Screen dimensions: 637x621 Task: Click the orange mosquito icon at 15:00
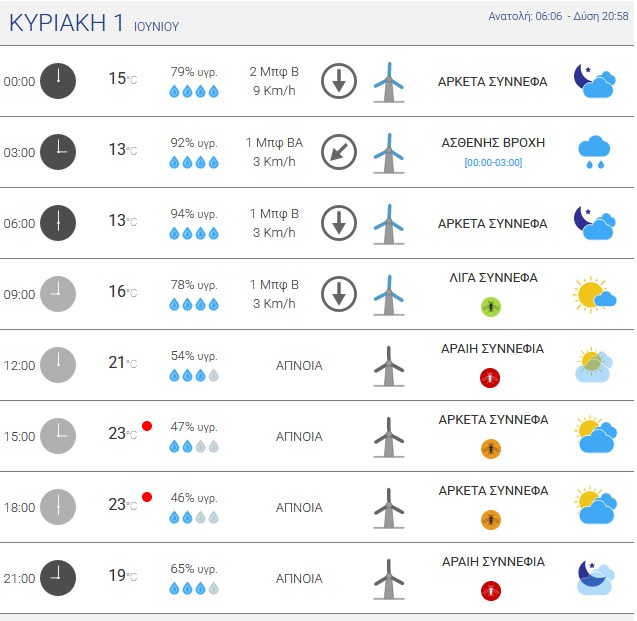click(x=491, y=449)
